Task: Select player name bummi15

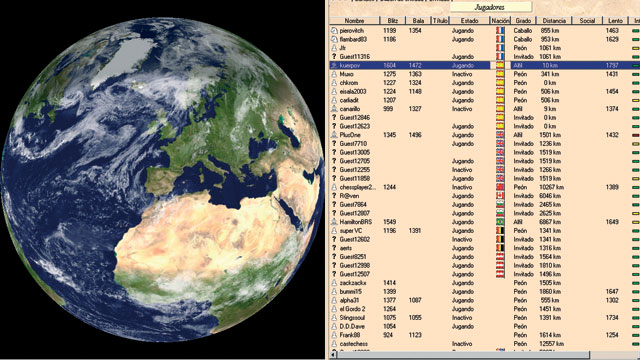Action: pyautogui.click(x=351, y=291)
